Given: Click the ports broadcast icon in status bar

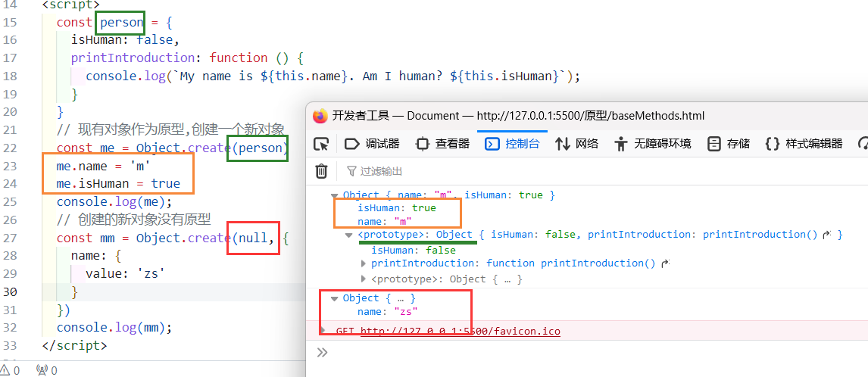Looking at the screenshot, I should pyautogui.click(x=42, y=369).
